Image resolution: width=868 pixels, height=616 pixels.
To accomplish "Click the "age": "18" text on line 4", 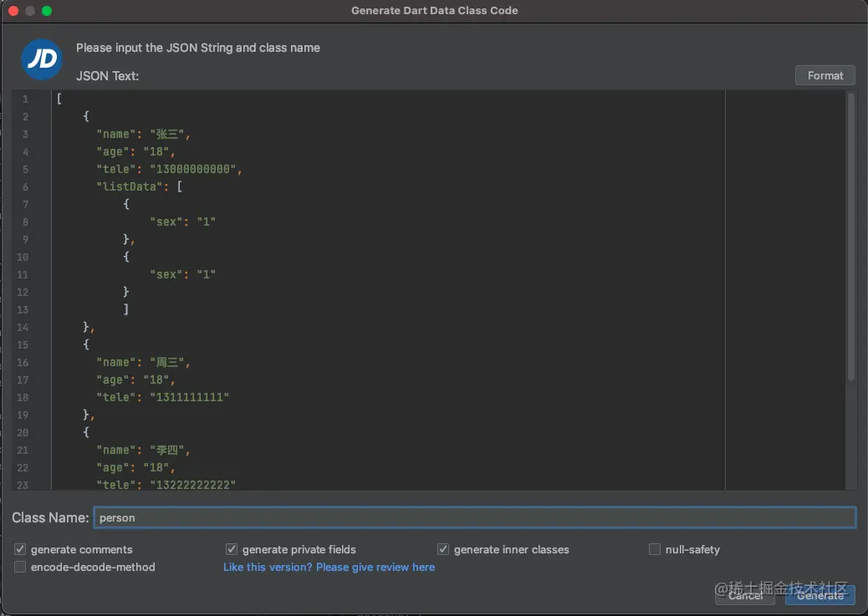I will click(135, 151).
